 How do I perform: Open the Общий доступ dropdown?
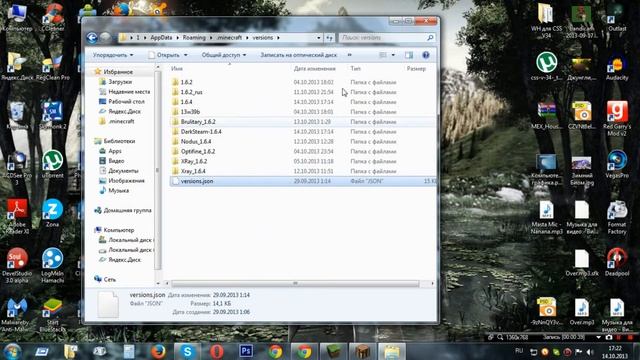tap(224, 55)
